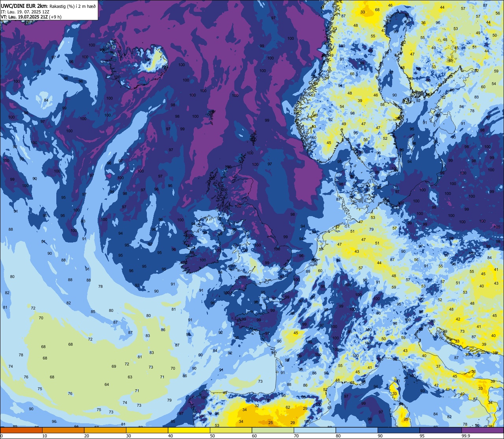Click the 30–40 amber legend swatch
The image size is (504, 439).
coord(147,430)
